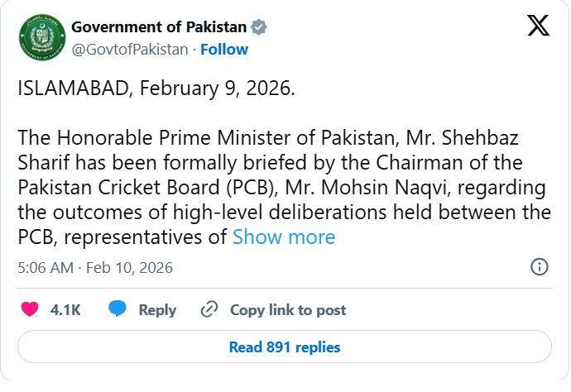Screen dimensions: 571x392
Task: Follow the GovtofPakistan account
Action: click(224, 49)
